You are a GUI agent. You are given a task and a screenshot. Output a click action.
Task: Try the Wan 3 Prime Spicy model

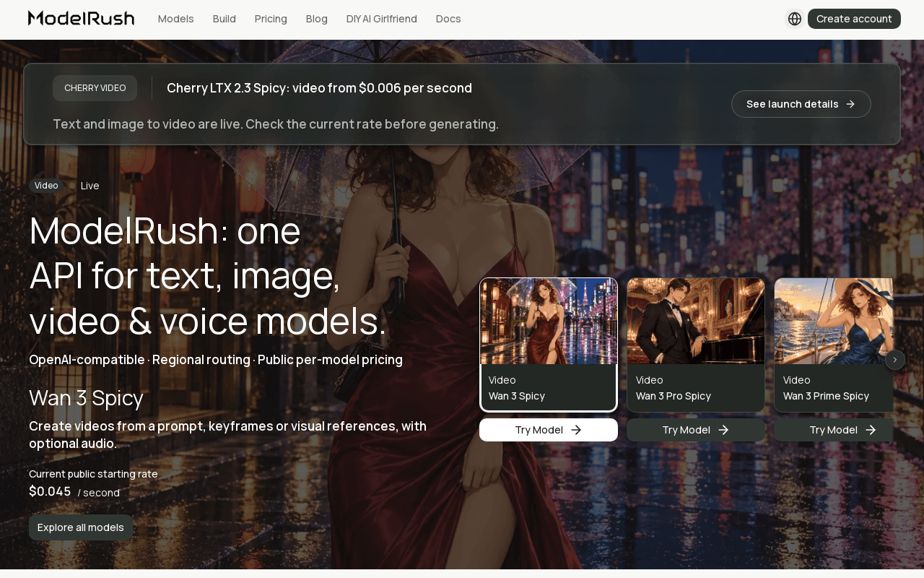tap(834, 430)
